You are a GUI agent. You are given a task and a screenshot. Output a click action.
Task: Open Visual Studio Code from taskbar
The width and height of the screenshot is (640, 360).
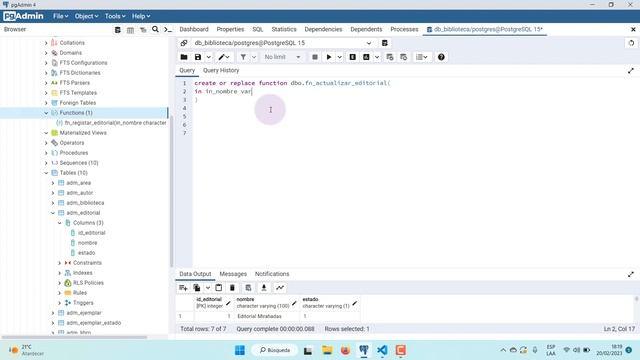pos(382,350)
